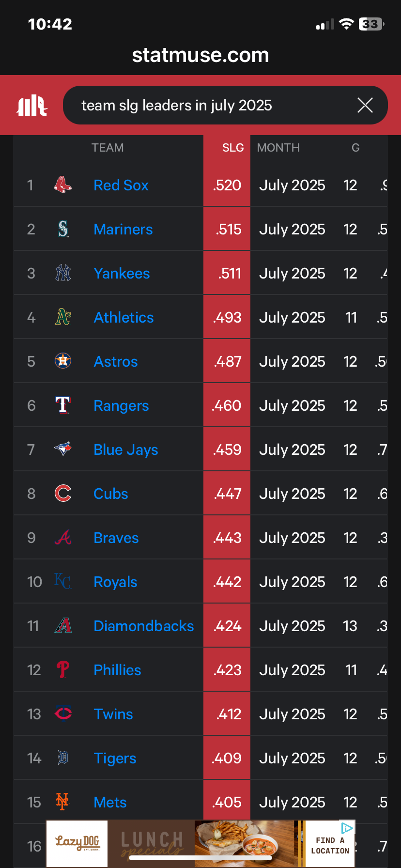Sort by the SLG column header
The image size is (401, 868).
233,148
